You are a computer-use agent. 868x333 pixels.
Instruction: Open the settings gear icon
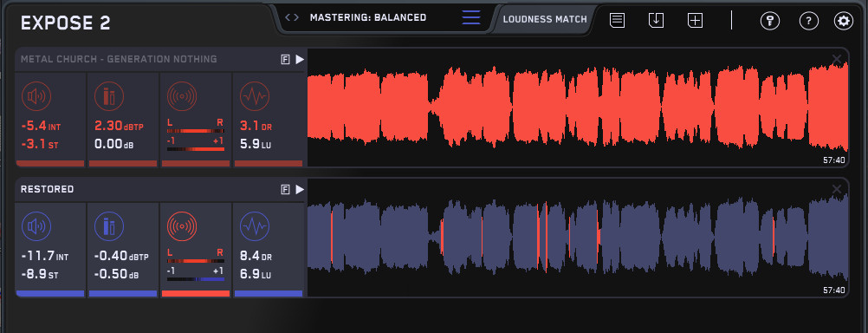coord(844,21)
